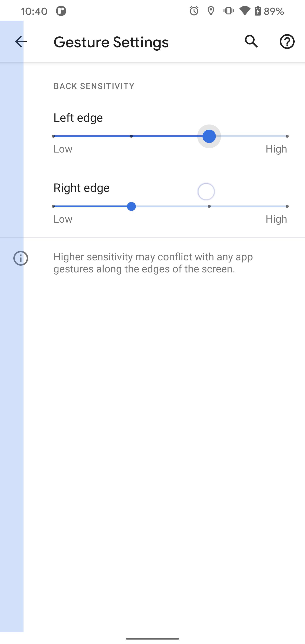
Task: Open search with the magnifier icon
Action: pos(251,42)
